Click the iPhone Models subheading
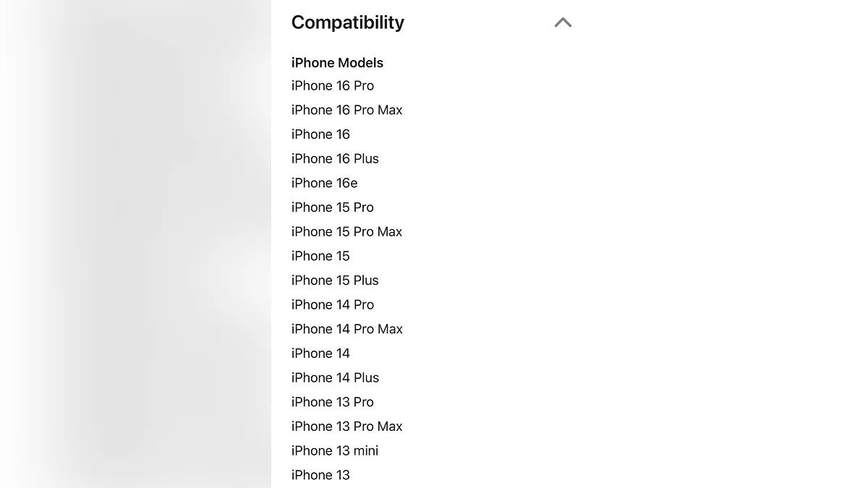 tap(337, 63)
